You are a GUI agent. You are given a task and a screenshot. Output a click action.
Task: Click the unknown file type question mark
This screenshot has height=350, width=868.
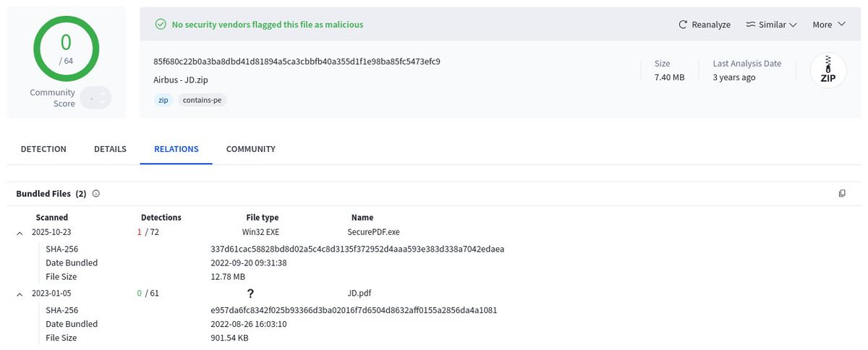pos(250,294)
